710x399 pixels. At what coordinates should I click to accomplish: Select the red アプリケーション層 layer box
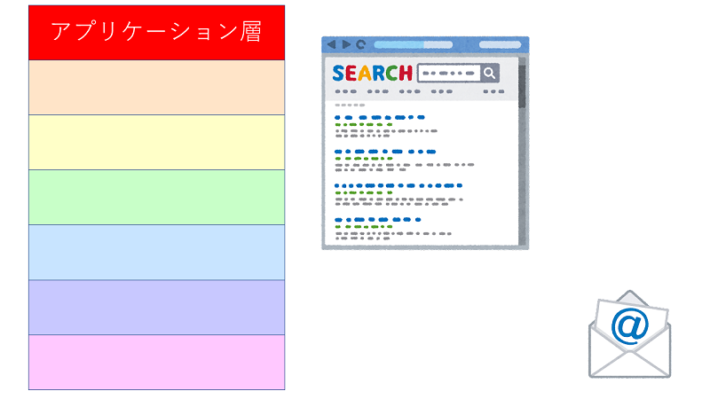[157, 33]
